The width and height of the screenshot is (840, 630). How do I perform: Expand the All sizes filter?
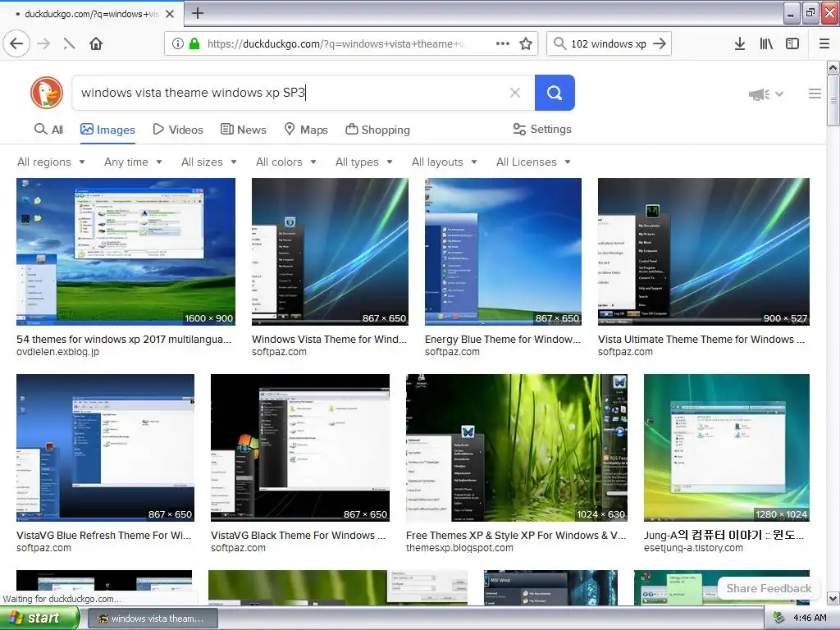pos(209,162)
